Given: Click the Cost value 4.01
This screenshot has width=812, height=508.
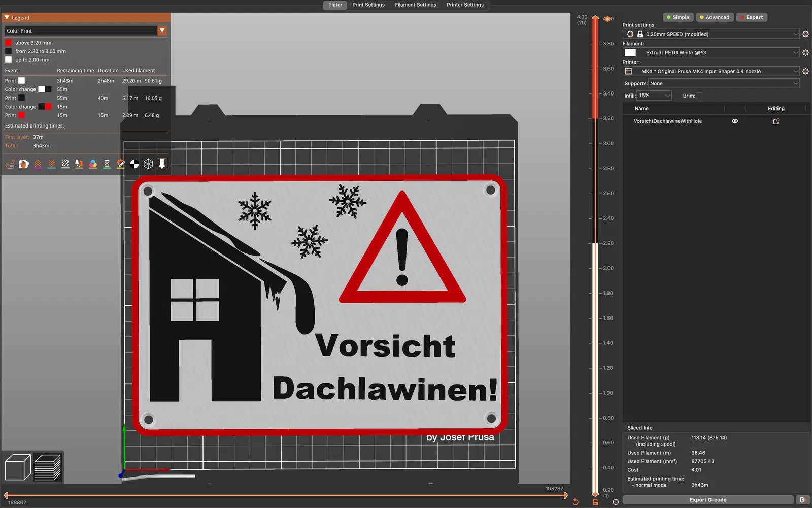Looking at the screenshot, I should [x=696, y=470].
